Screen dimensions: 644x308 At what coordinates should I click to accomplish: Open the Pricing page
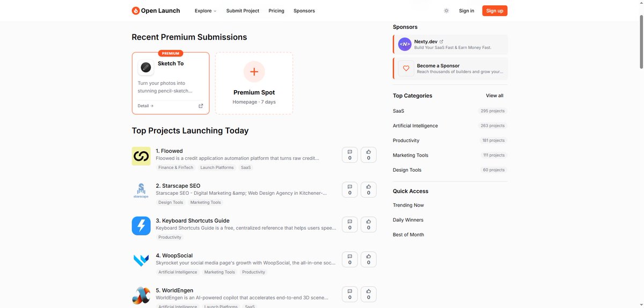(276, 11)
